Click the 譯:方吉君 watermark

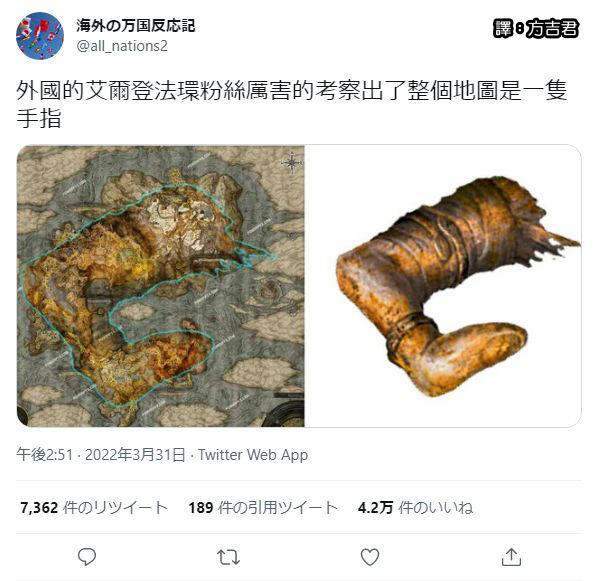click(535, 29)
